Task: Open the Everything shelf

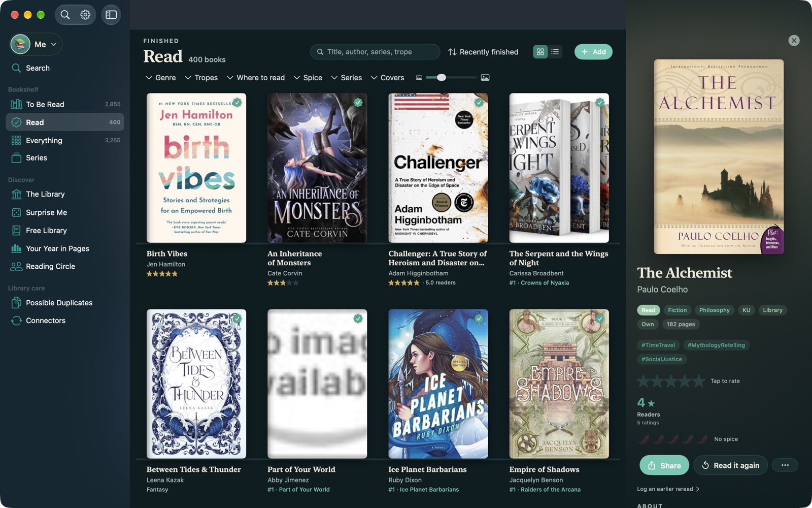Action: point(65,140)
